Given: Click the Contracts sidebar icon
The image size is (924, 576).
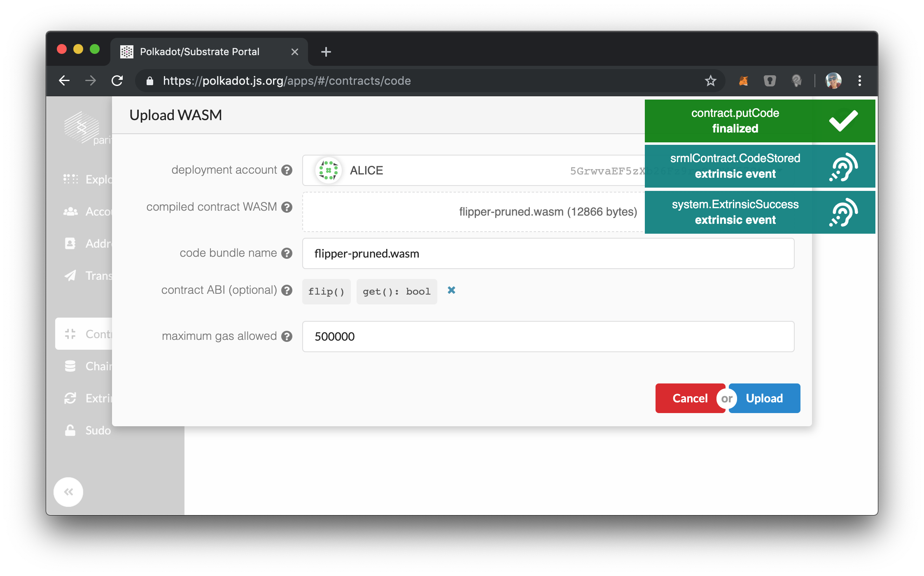Looking at the screenshot, I should point(71,334).
